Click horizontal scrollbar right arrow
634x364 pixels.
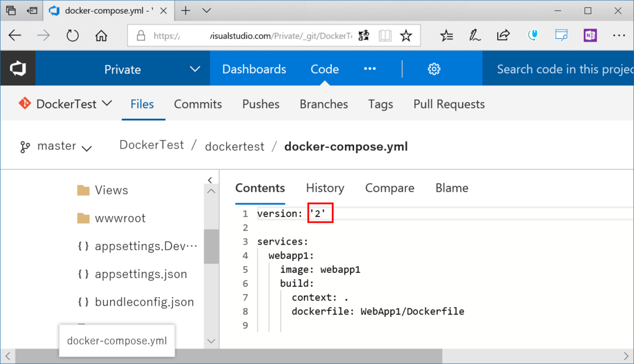pyautogui.click(x=626, y=357)
